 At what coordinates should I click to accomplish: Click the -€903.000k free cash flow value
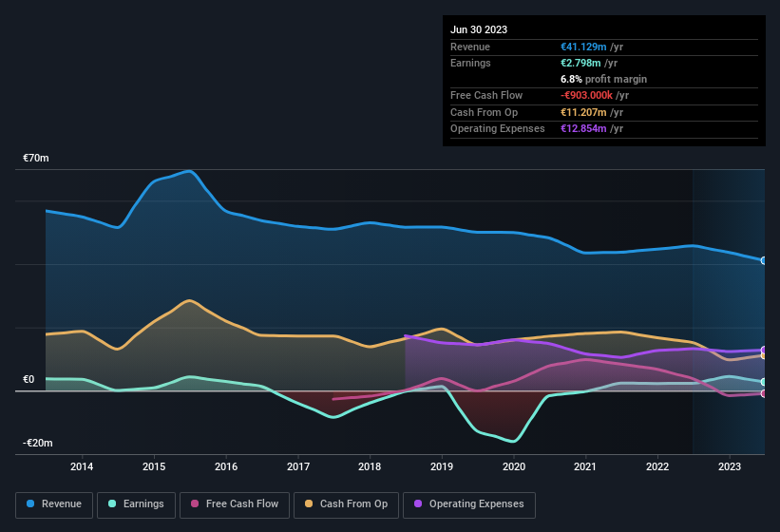(586, 95)
